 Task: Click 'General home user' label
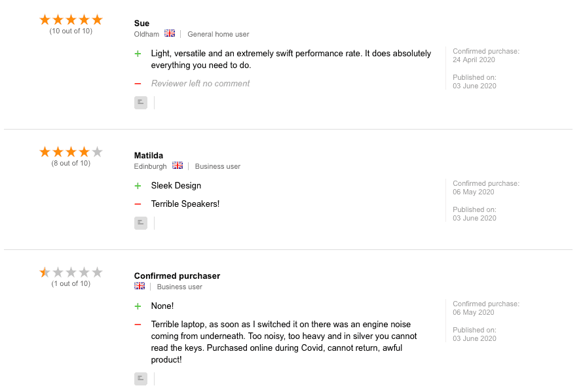218,34
